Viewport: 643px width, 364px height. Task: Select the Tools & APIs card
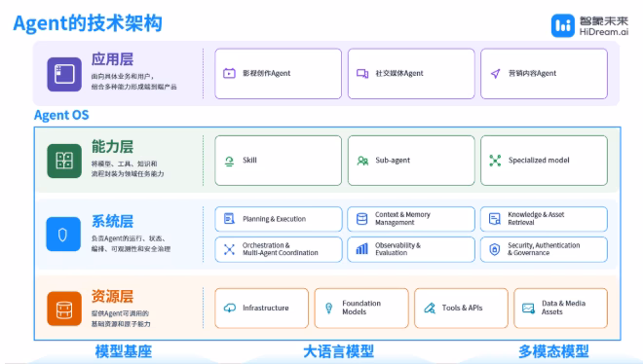pos(461,308)
